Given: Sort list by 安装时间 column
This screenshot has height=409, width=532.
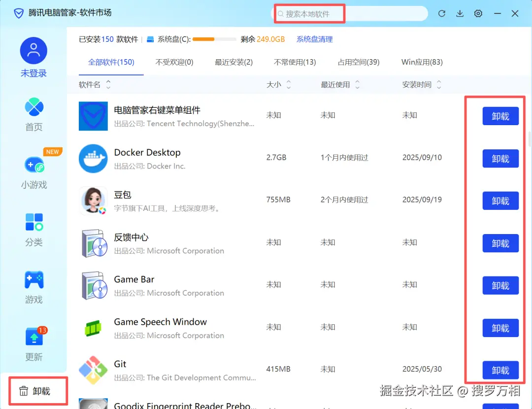Looking at the screenshot, I should [421, 85].
